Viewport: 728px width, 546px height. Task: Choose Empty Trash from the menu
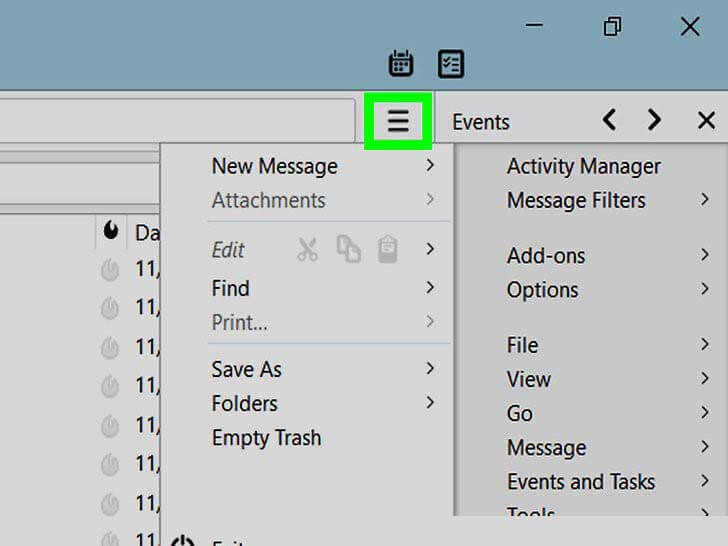[x=324, y=437]
